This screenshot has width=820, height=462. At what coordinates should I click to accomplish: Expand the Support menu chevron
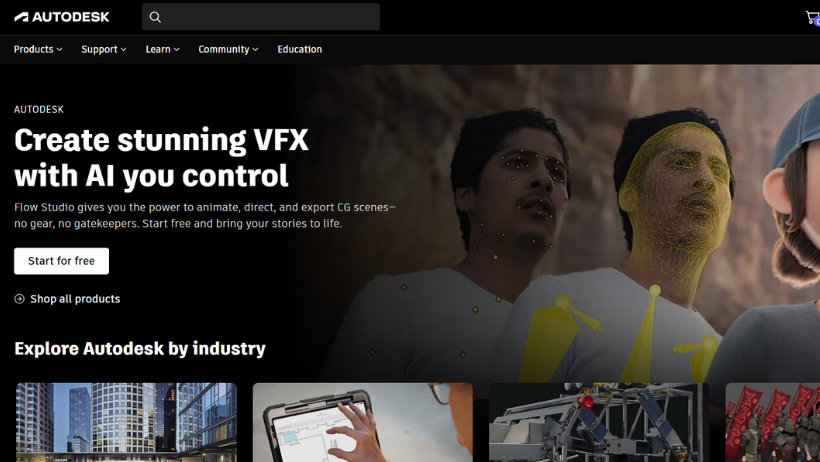pyautogui.click(x=123, y=49)
